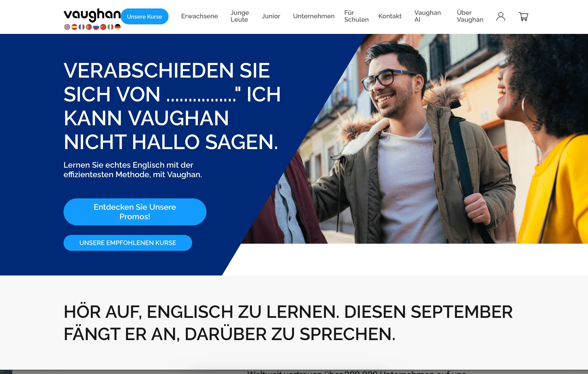Image resolution: width=588 pixels, height=374 pixels.
Task: Click the German flag language icon
Action: point(118,27)
